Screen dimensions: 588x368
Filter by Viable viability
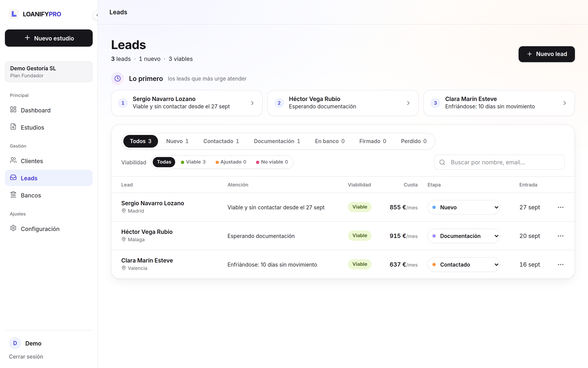pyautogui.click(x=193, y=162)
